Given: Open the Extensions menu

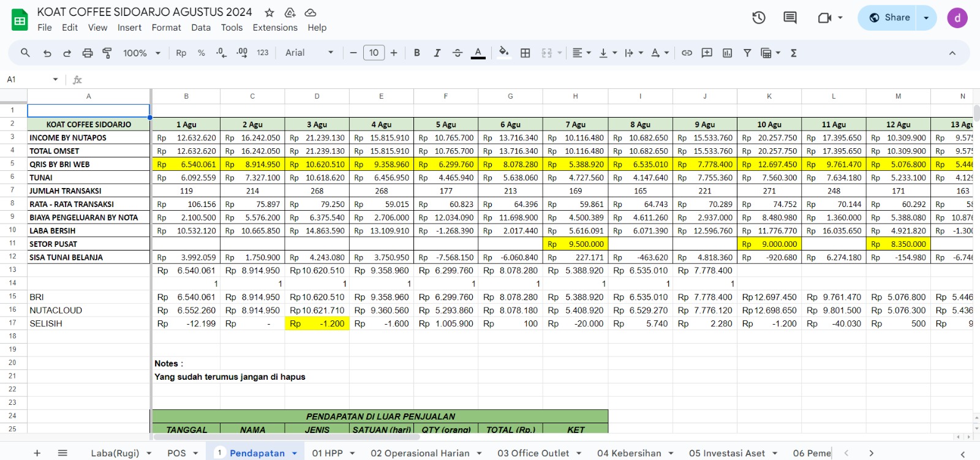Looking at the screenshot, I should point(275,28).
